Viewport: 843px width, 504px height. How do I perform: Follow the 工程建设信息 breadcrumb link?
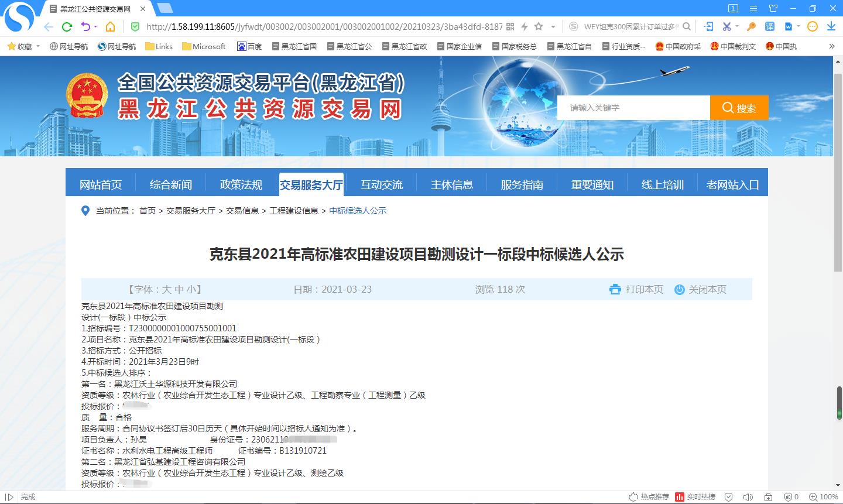(x=293, y=211)
